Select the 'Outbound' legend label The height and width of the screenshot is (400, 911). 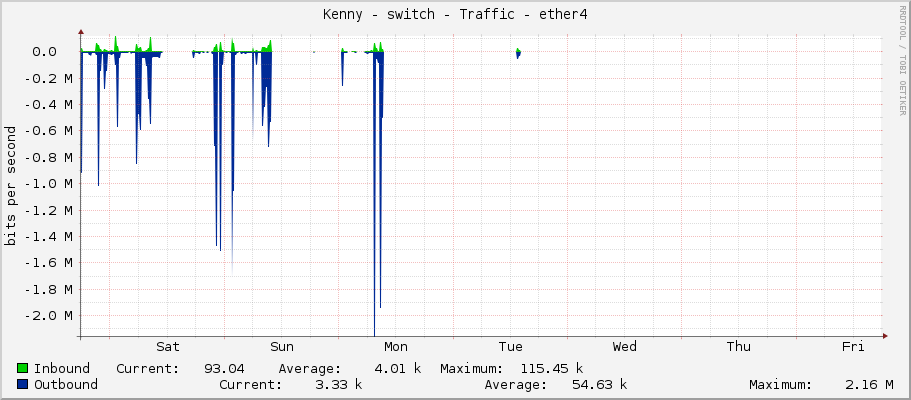coord(66,384)
